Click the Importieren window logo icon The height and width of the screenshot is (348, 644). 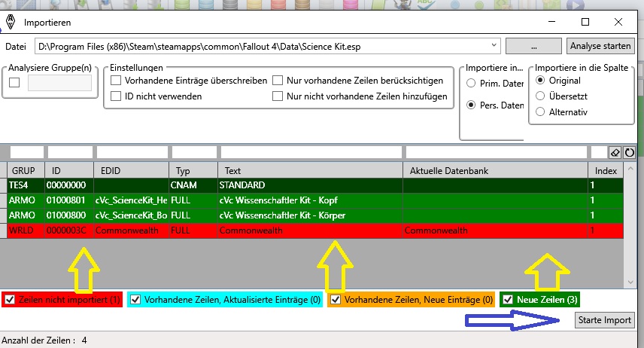pos(12,22)
